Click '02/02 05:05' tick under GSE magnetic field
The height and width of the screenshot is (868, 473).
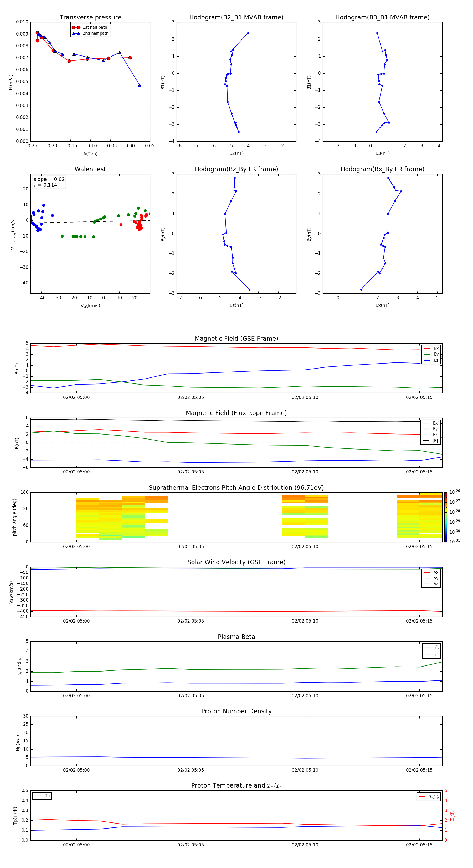(x=191, y=398)
